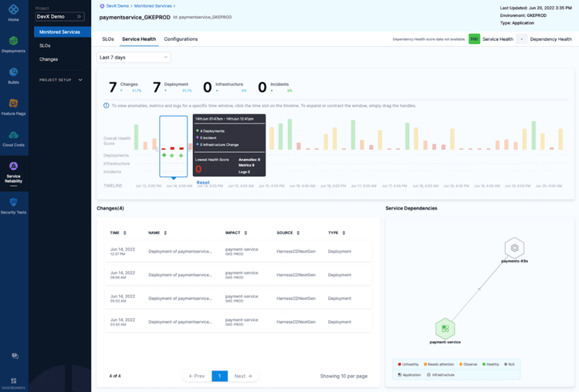Open the Jun 14 03:45 AM deployment row
The image size is (579, 392).
pos(239,322)
